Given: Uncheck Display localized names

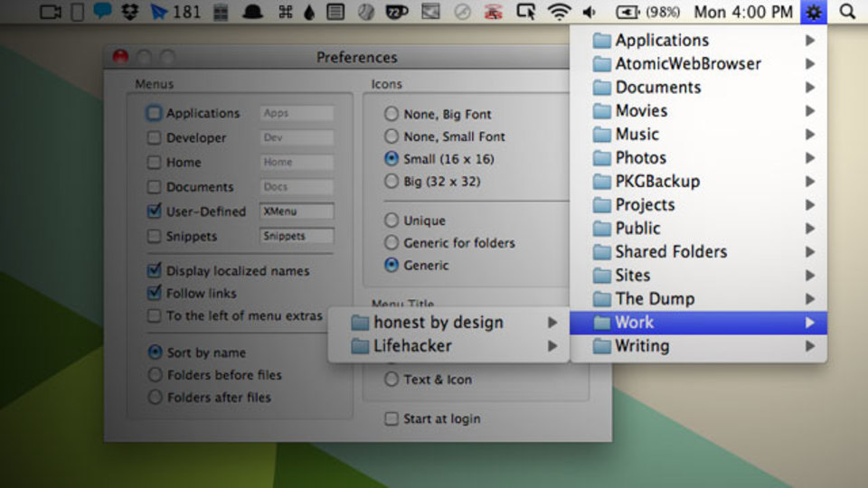Looking at the screenshot, I should click(154, 270).
